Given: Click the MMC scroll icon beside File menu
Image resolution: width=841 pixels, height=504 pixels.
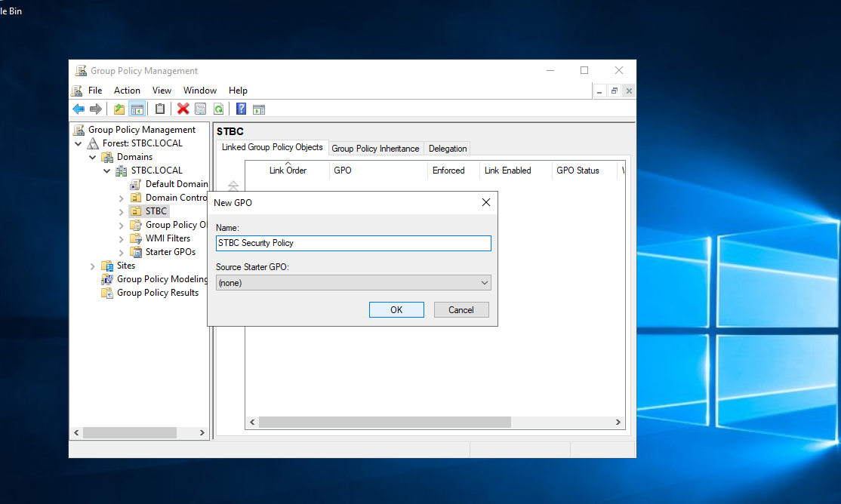Looking at the screenshot, I should point(77,91).
